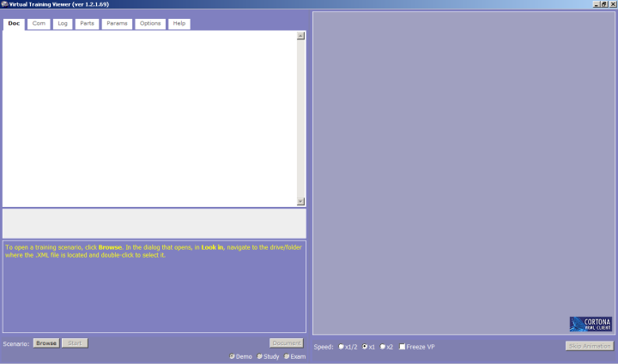Select the x1/2 speed option
618x364 pixels.
342,347
